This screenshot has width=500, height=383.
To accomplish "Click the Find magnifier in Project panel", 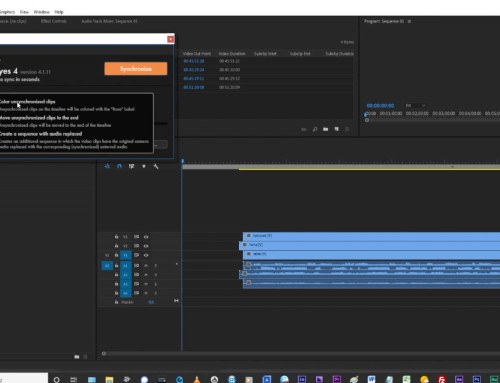I will [x=315, y=129].
